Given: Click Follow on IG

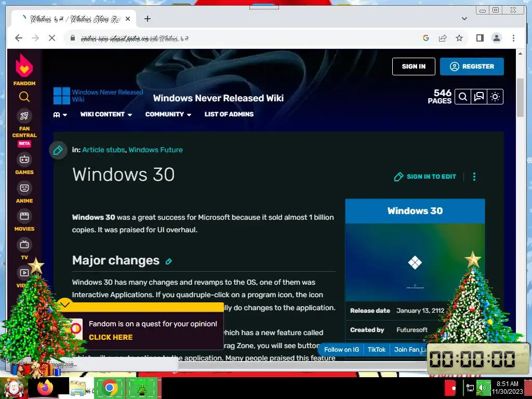Looking at the screenshot, I should [341, 350].
